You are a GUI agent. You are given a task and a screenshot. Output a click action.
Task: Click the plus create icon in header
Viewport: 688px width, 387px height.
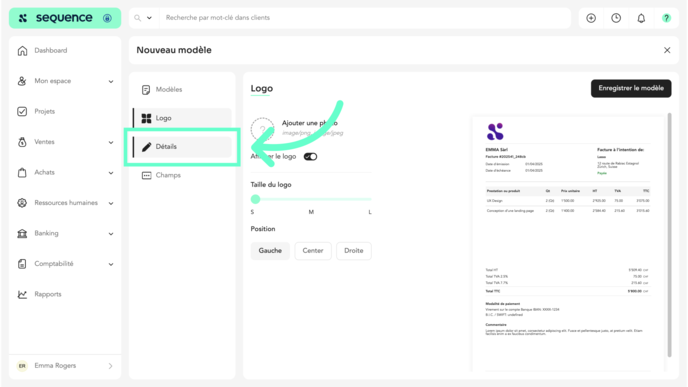tap(591, 18)
